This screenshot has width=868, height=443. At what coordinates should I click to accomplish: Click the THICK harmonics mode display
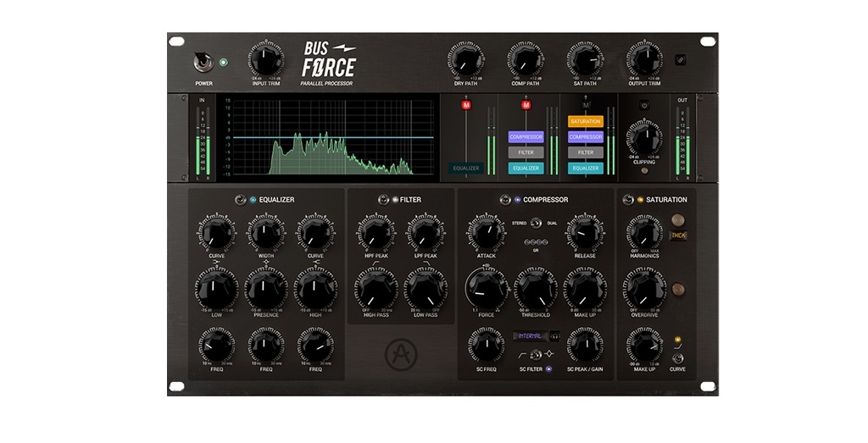678,235
